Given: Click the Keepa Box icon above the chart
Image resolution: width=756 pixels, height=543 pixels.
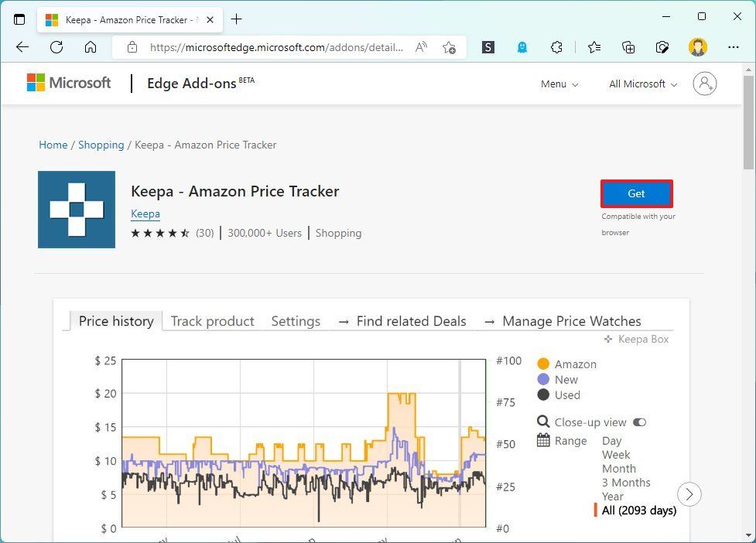Looking at the screenshot, I should [x=607, y=339].
